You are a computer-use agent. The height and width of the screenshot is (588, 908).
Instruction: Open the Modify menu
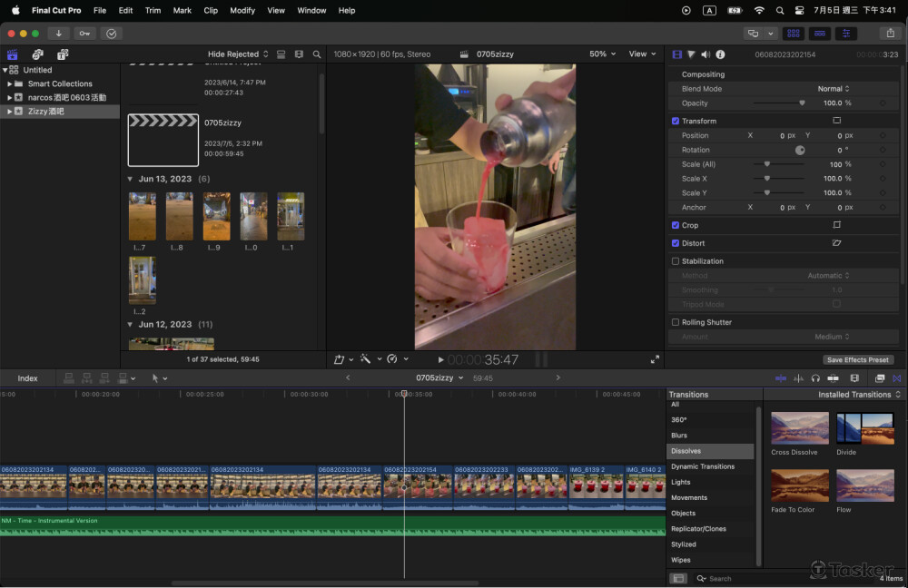242,10
